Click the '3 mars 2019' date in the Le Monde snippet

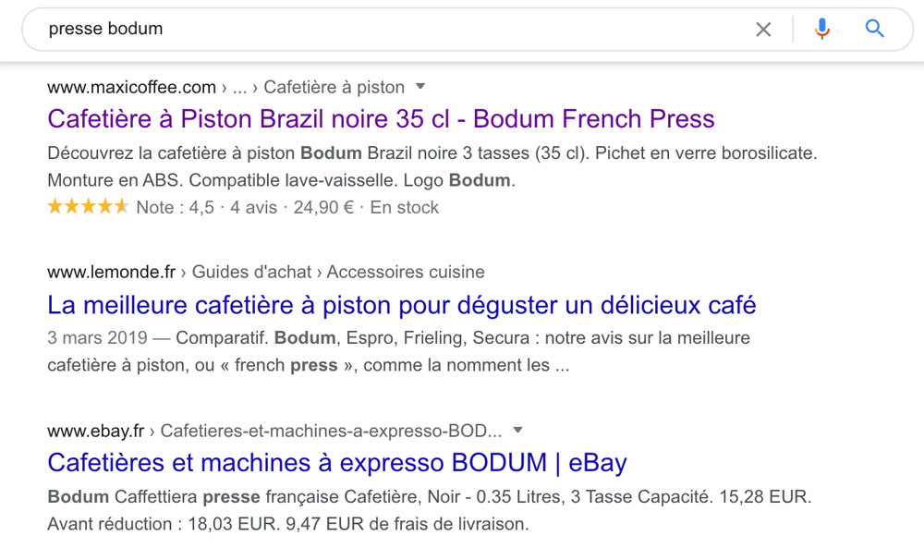click(x=97, y=338)
